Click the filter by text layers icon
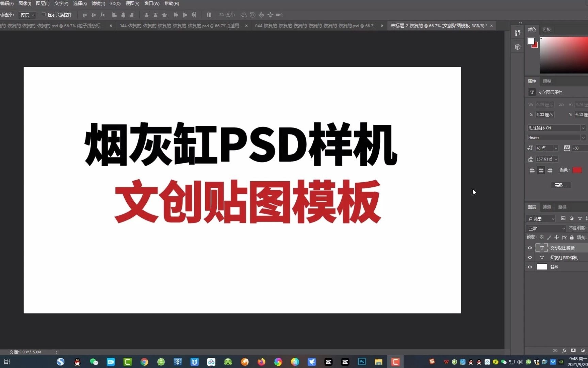 coord(580,218)
